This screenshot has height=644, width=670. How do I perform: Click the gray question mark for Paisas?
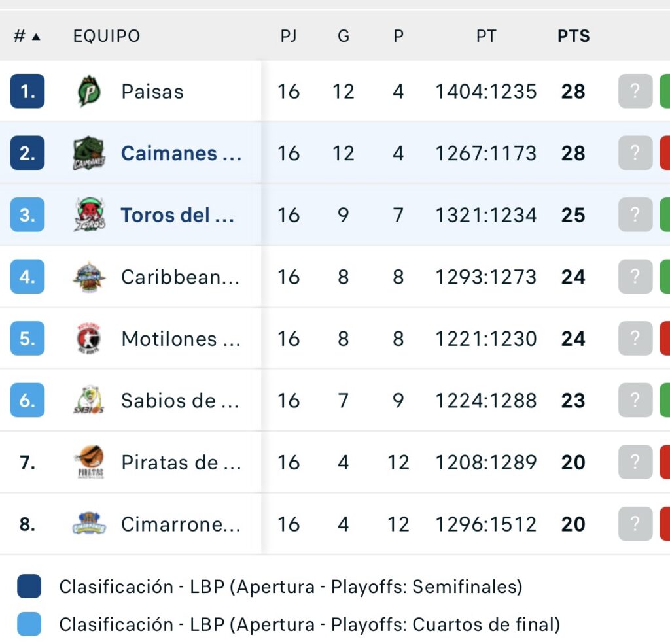click(x=635, y=92)
